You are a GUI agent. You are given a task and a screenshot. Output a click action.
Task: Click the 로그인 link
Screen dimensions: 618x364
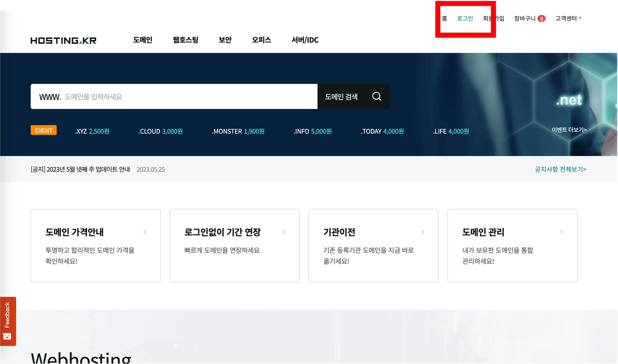click(465, 18)
